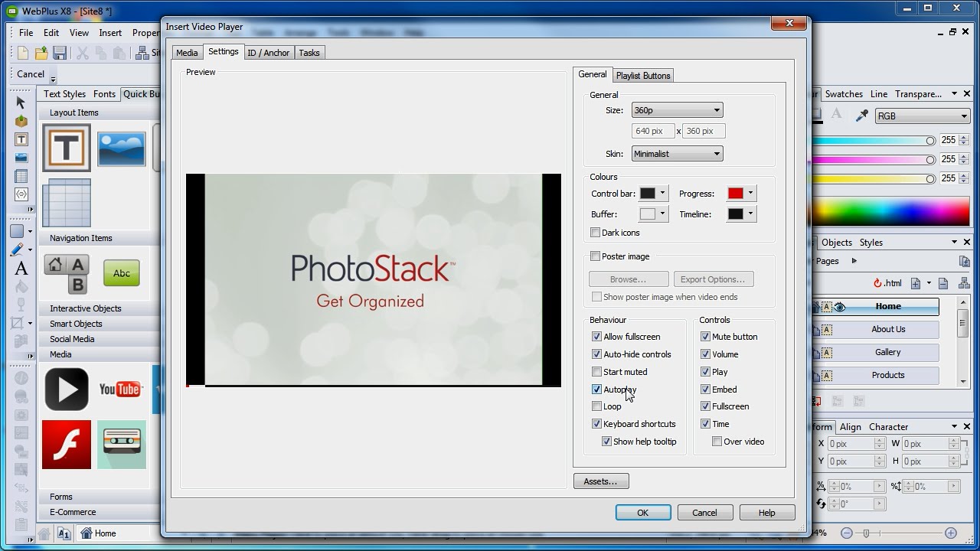Click the Help button

(766, 513)
